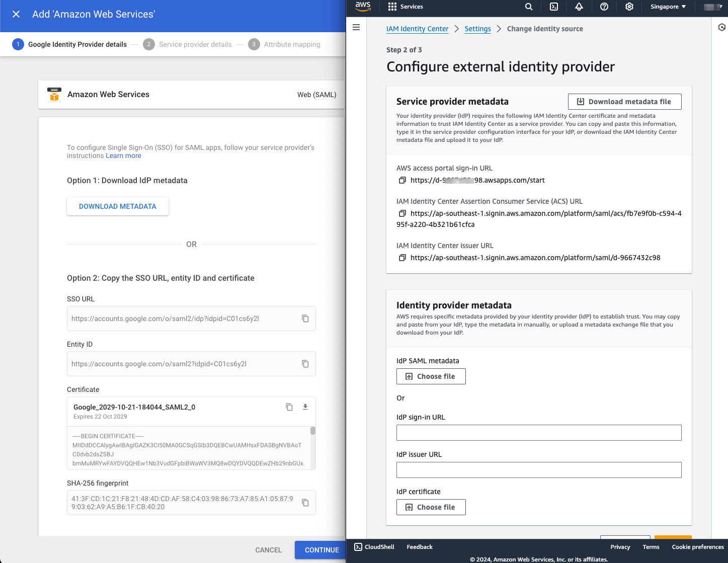Open CloudShell in the footer bar
The width and height of the screenshot is (728, 563).
pyautogui.click(x=374, y=547)
